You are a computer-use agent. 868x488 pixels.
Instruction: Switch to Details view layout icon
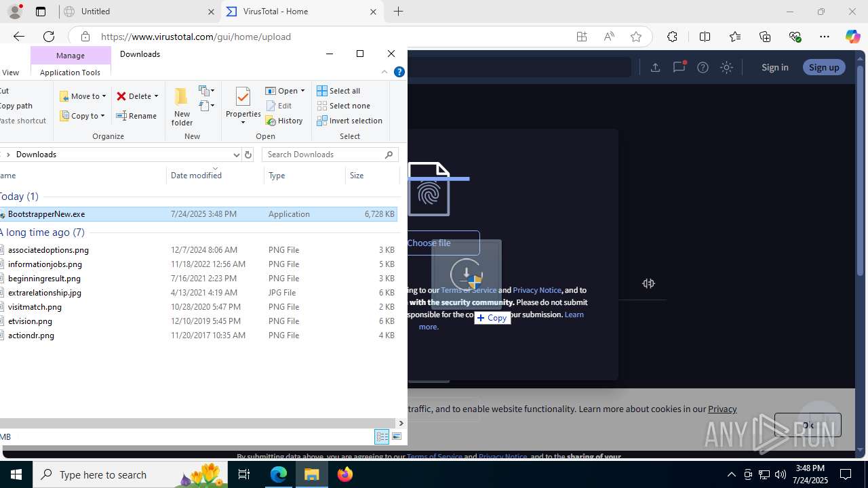382,437
